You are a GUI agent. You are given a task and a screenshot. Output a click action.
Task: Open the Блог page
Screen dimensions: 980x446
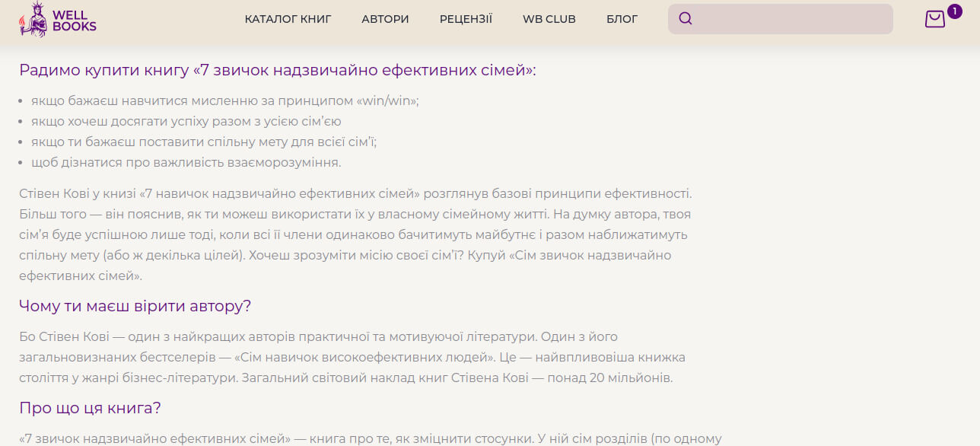pyautogui.click(x=622, y=19)
